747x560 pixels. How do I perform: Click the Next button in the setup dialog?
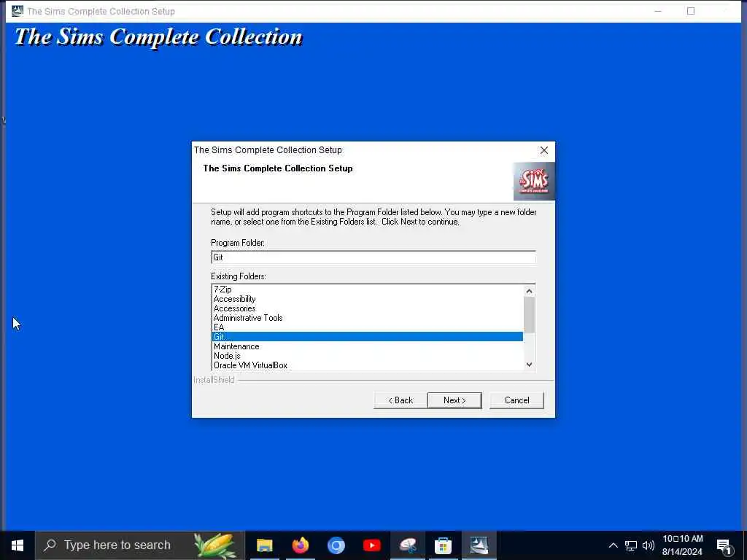[x=454, y=400]
